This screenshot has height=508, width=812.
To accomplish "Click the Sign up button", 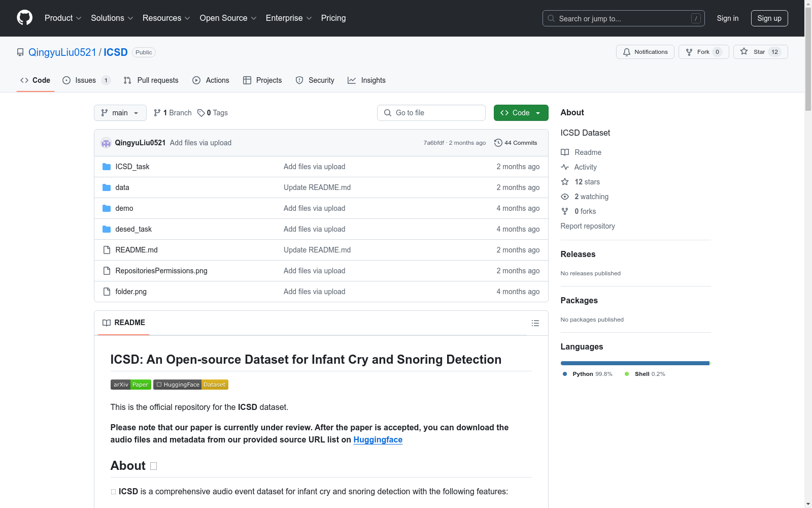I will pyautogui.click(x=769, y=18).
